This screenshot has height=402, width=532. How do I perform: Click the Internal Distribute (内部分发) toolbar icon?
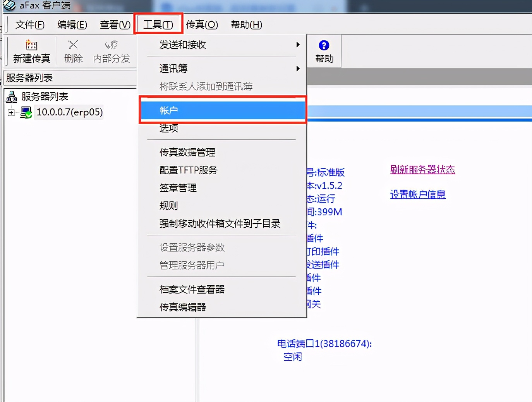[x=112, y=45]
